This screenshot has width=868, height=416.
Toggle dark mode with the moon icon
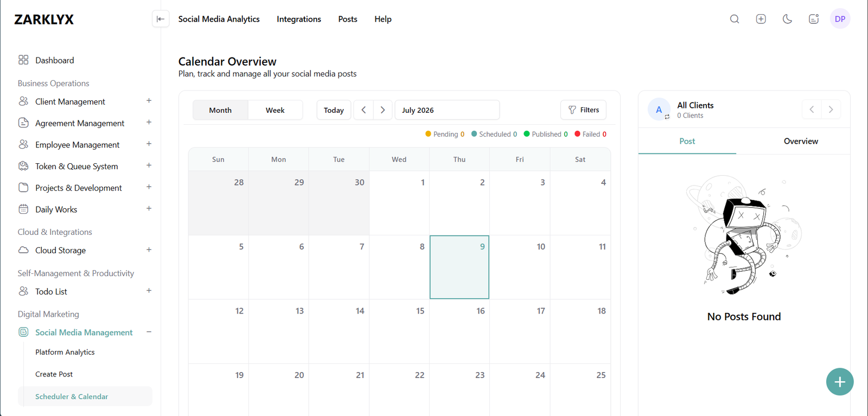(787, 19)
